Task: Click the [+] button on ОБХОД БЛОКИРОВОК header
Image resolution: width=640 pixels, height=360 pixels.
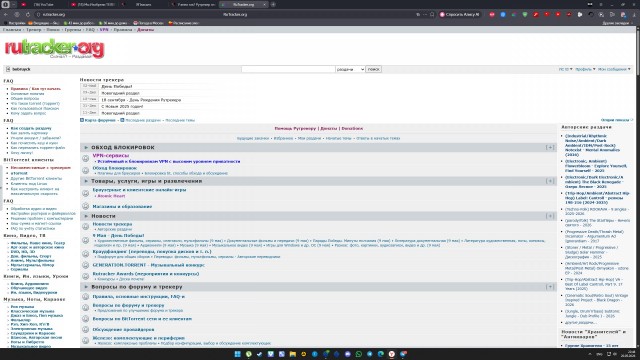Action: (x=550, y=147)
